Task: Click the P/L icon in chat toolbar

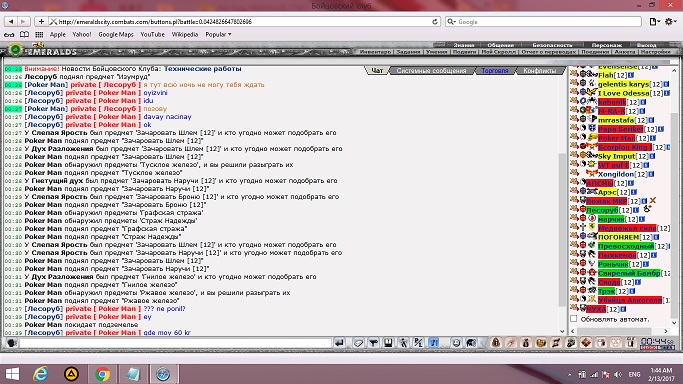Action: pyautogui.click(x=419, y=343)
